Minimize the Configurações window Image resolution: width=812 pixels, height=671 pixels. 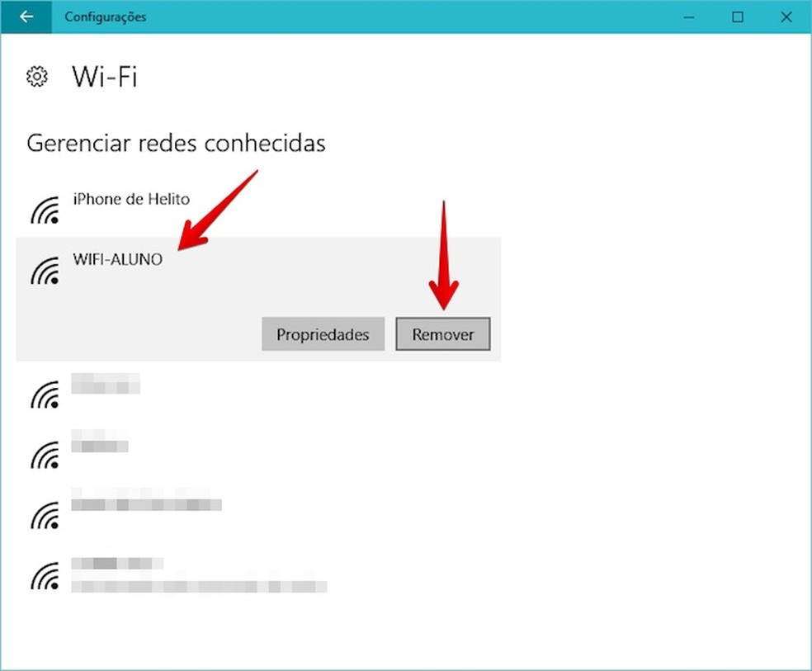pos(689,17)
